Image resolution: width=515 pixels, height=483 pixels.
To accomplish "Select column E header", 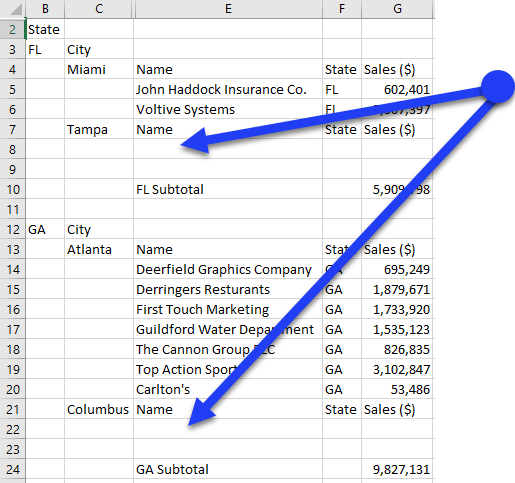I will [x=228, y=9].
